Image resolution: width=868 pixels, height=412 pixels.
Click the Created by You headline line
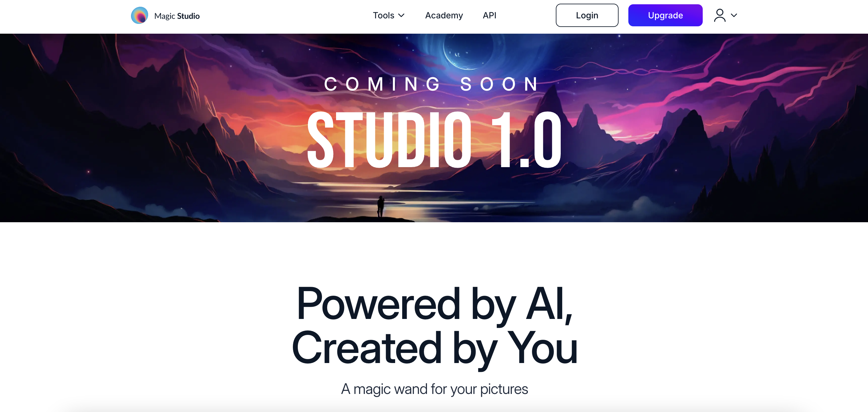434,349
